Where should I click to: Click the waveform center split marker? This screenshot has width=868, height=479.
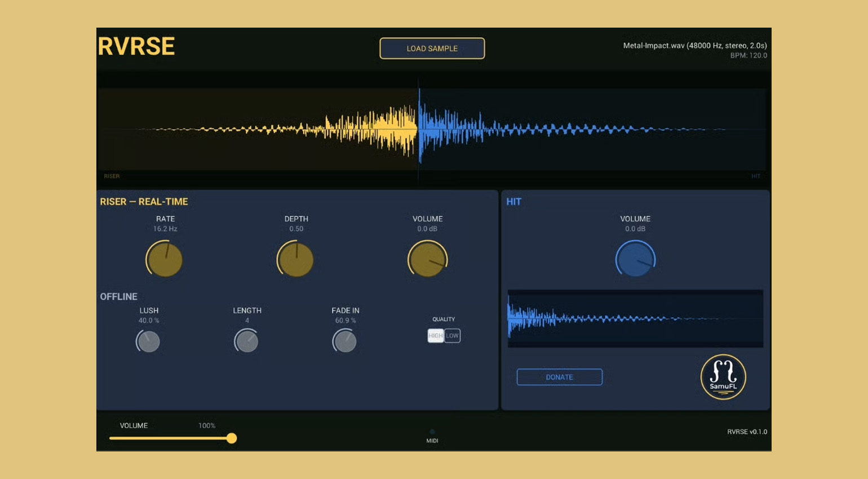coord(419,130)
